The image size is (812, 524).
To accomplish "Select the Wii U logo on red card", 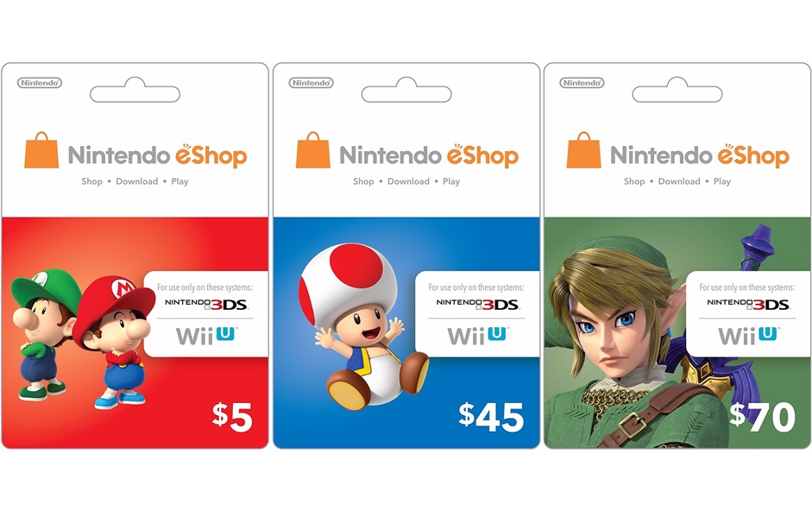I will [x=206, y=336].
